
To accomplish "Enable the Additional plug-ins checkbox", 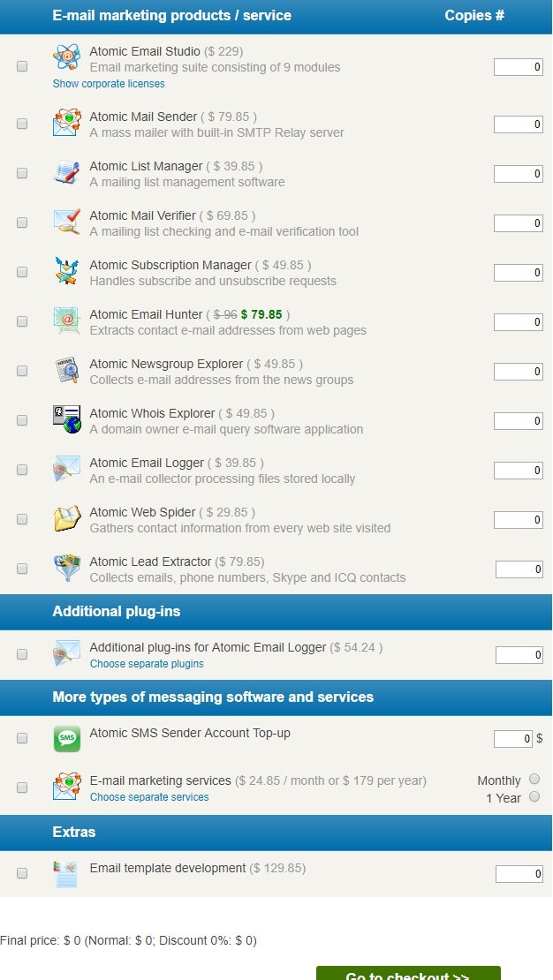I will click(22, 654).
